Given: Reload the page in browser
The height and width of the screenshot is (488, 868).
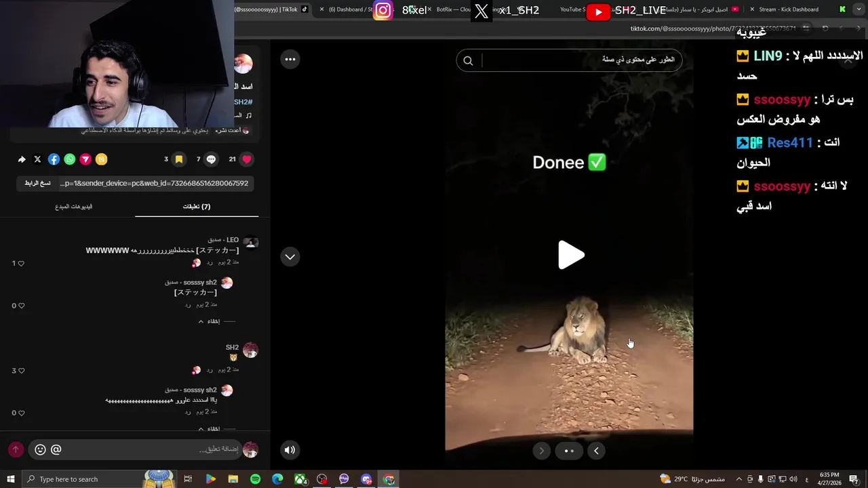Looking at the screenshot, I should [825, 28].
